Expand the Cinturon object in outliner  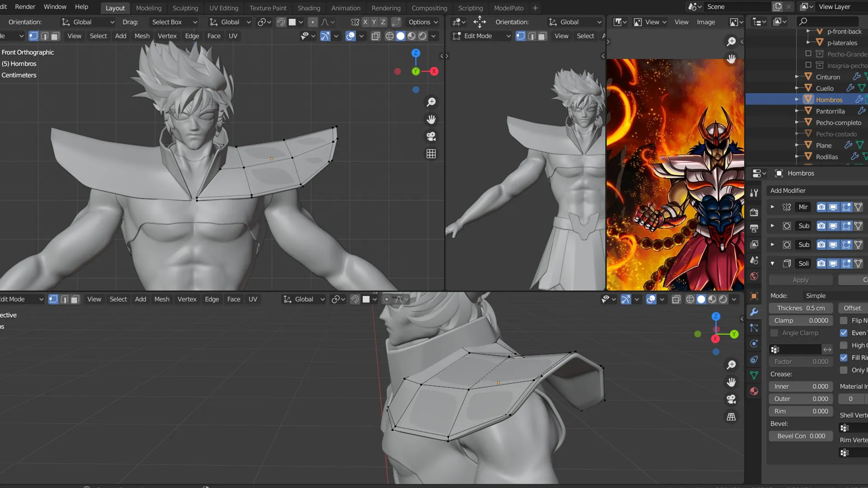[797, 77]
